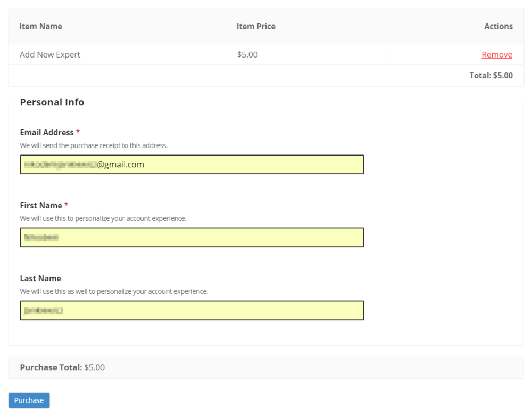Click the First Name personalization hint text

103,218
